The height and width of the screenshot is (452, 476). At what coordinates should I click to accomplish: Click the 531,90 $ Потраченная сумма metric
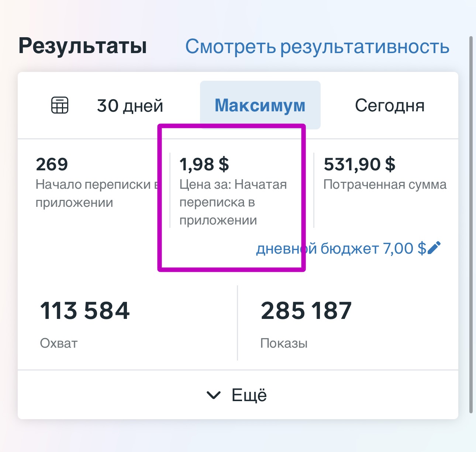click(x=359, y=164)
